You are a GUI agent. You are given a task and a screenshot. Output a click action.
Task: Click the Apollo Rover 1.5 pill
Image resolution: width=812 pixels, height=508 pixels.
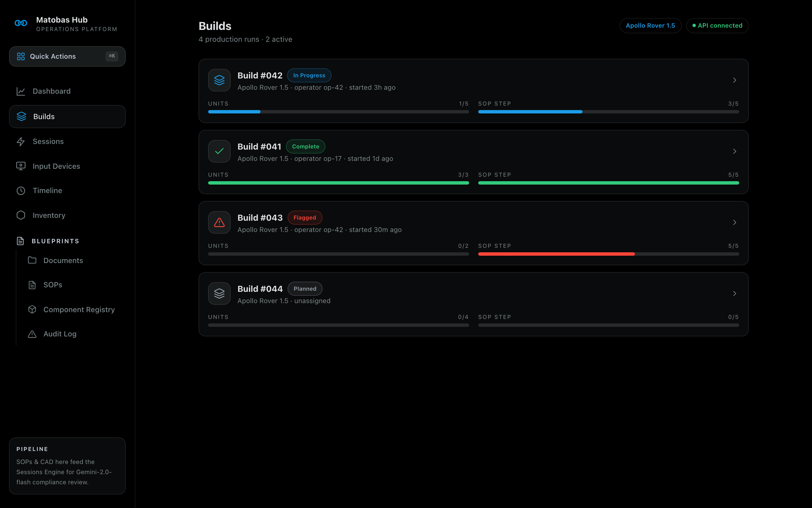pos(650,25)
